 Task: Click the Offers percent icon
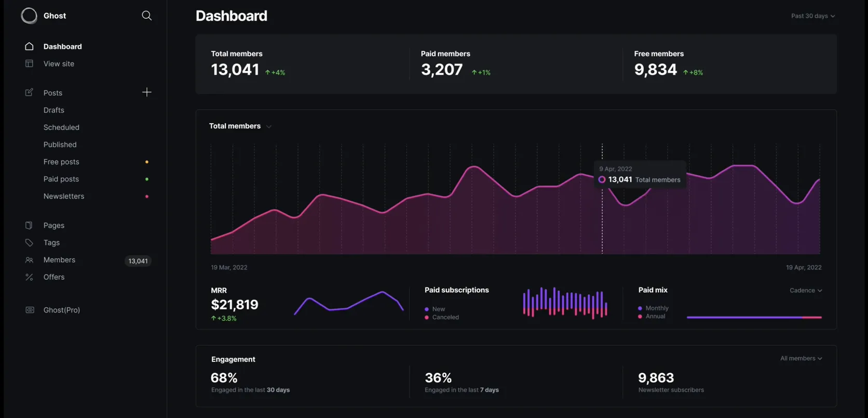point(29,277)
